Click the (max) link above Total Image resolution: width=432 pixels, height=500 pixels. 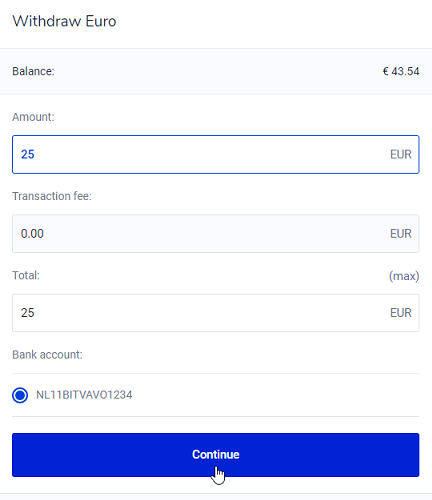click(x=404, y=276)
